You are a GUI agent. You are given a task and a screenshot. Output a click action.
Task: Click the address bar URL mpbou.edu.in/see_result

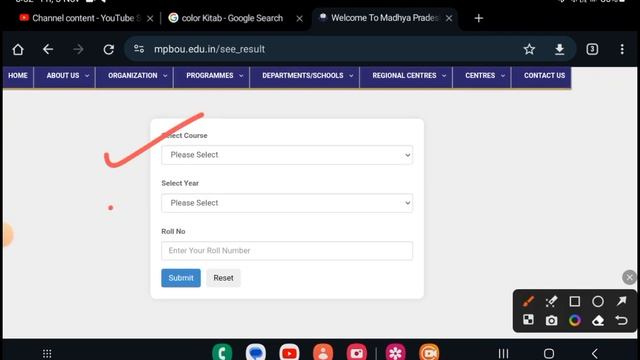coord(209,49)
